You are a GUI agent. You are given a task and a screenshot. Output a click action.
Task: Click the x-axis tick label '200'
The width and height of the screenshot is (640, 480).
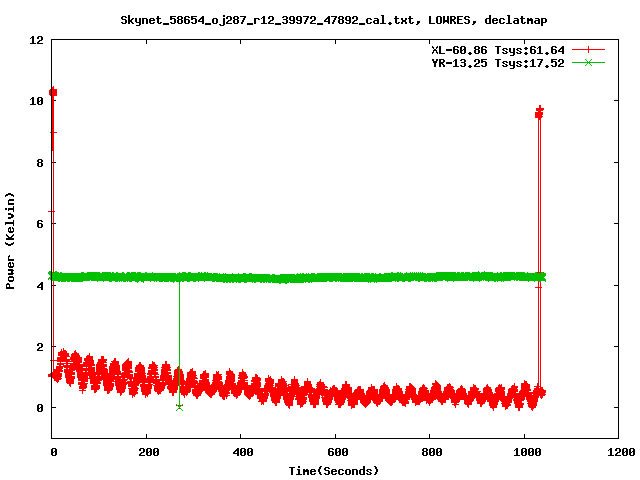pos(149,452)
